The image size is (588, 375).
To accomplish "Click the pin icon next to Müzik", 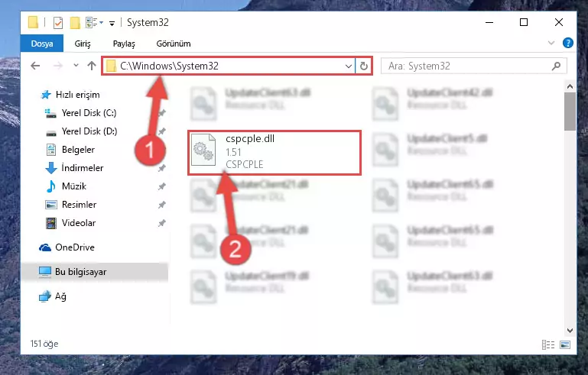I will pyautogui.click(x=162, y=186).
